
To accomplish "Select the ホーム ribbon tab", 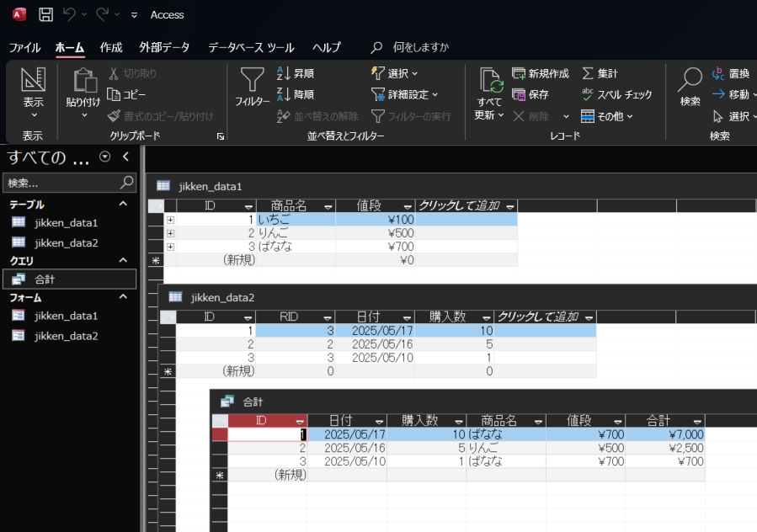I will 70,47.
